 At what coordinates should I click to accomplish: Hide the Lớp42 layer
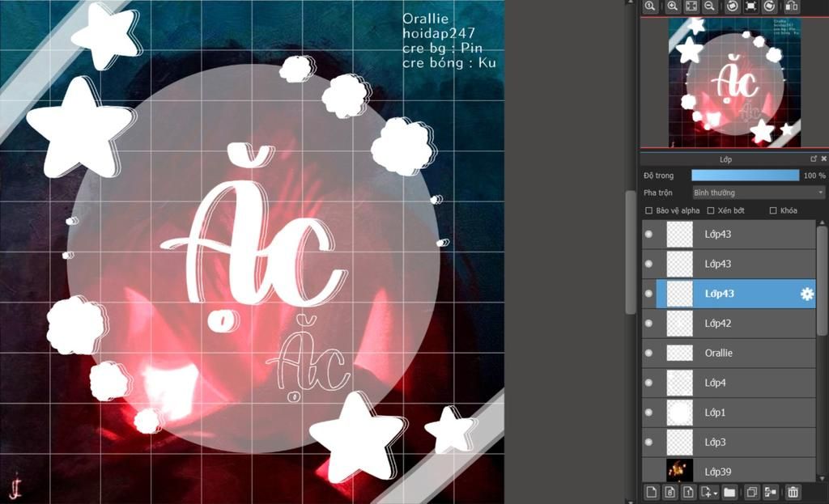pos(648,323)
